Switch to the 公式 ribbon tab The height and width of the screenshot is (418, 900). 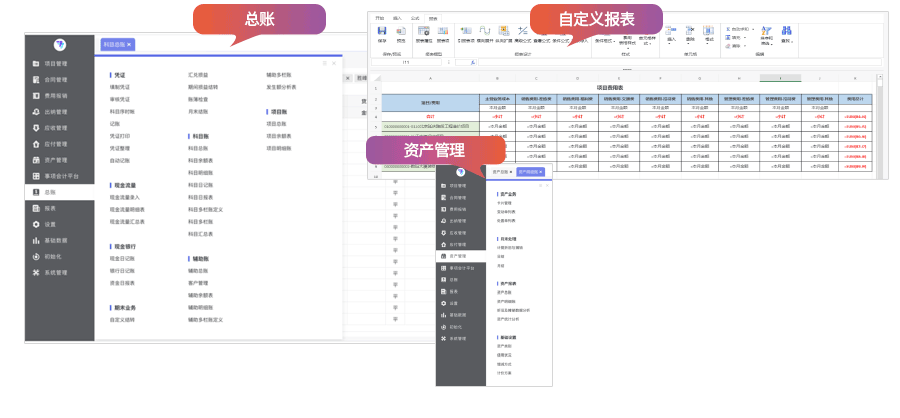(415, 18)
